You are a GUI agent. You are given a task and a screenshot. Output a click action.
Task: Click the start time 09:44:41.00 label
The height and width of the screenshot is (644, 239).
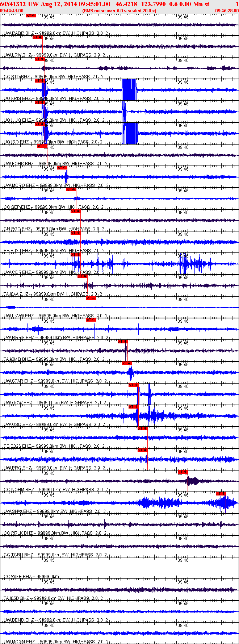12,11
